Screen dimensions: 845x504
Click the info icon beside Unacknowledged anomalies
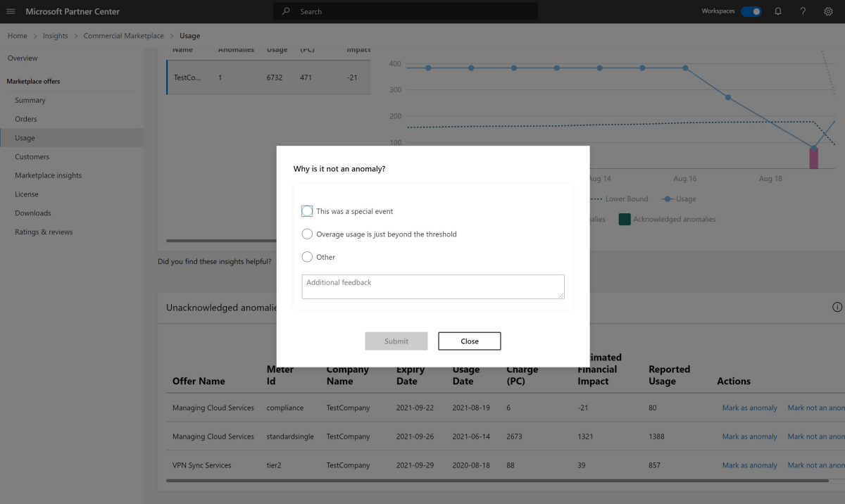[837, 307]
